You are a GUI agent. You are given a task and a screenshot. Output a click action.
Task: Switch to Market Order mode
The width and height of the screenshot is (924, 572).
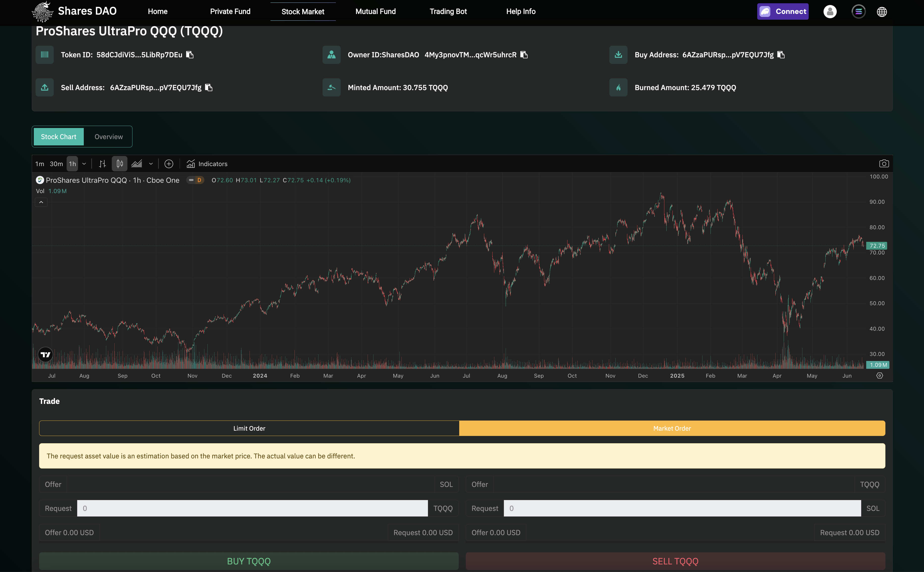click(x=672, y=428)
